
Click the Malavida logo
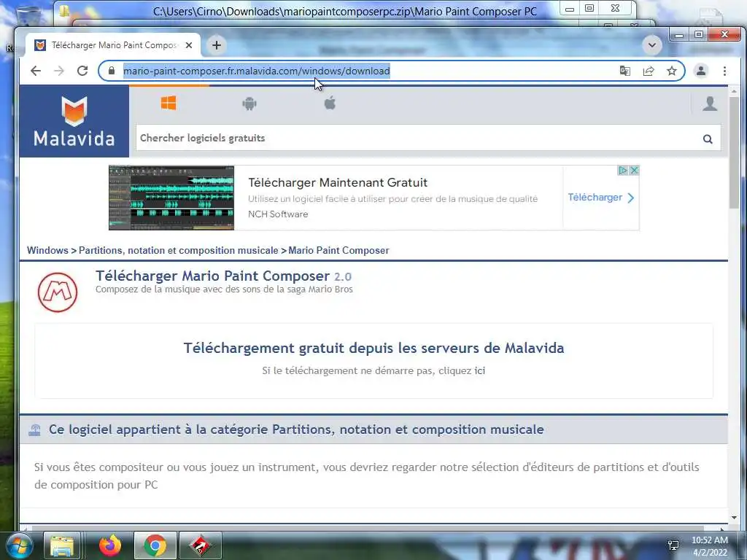click(x=74, y=122)
